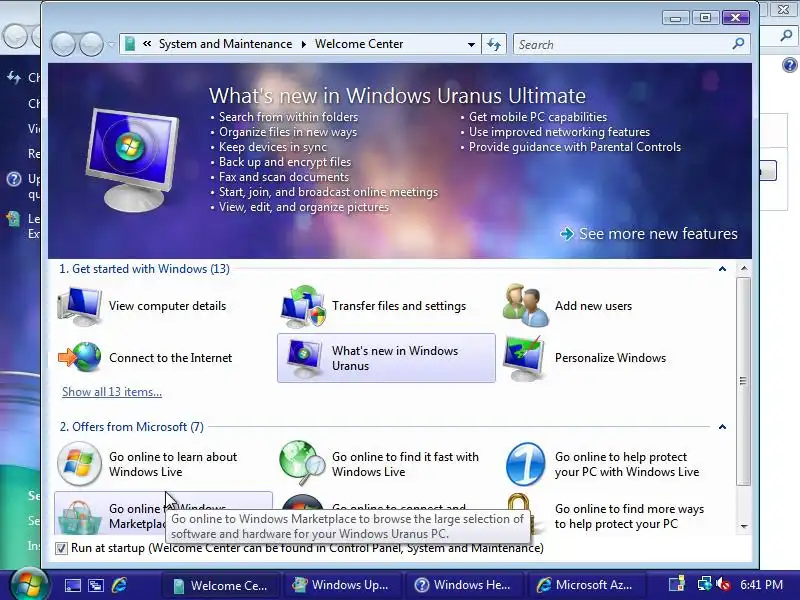800x600 pixels.
Task: Launch Internet Explorer from quick launch
Action: tap(119, 585)
